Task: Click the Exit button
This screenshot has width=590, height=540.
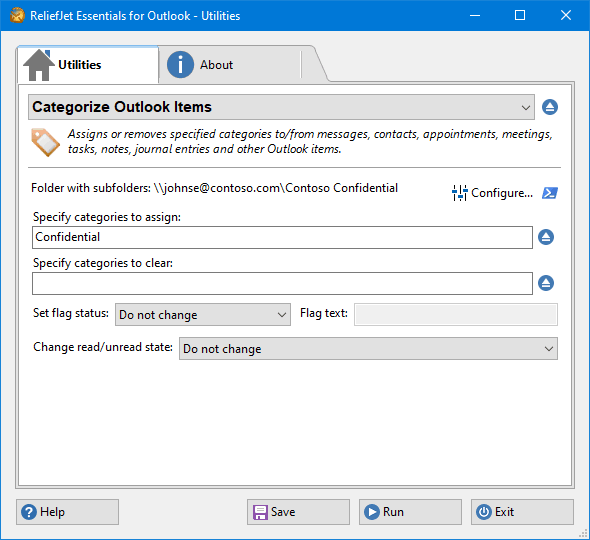Action: coord(522,512)
